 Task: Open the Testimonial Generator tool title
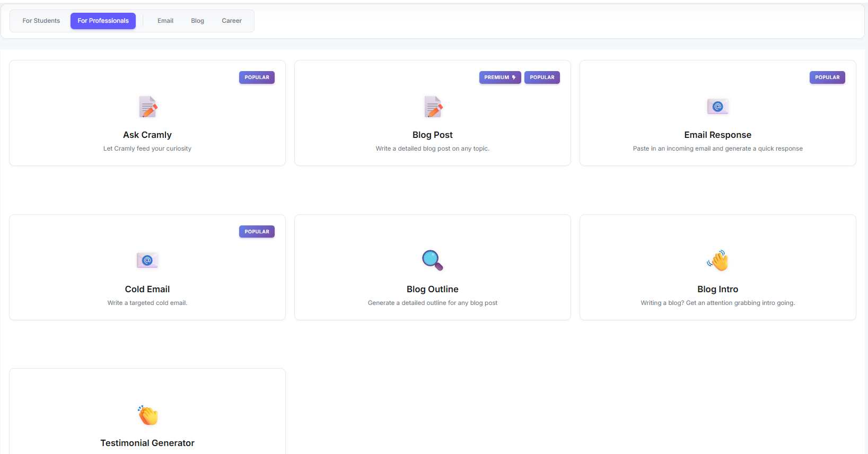[x=147, y=443]
